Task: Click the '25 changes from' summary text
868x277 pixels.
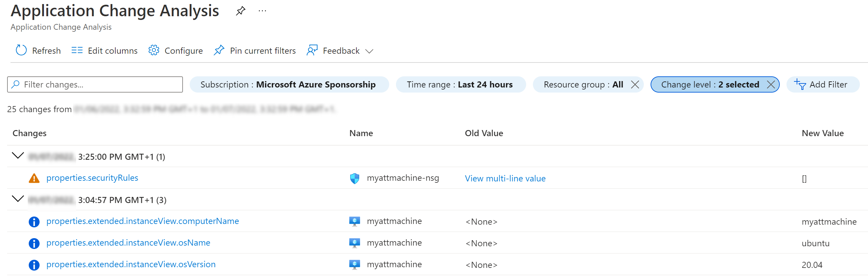Action: pyautogui.click(x=39, y=109)
